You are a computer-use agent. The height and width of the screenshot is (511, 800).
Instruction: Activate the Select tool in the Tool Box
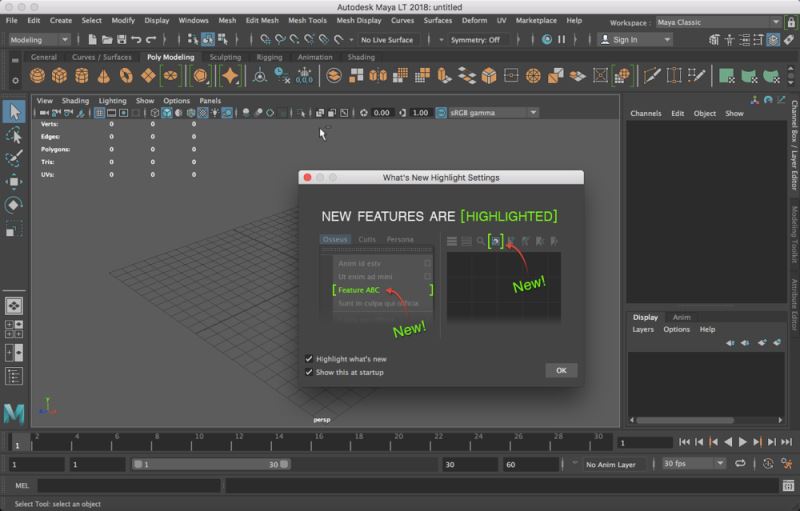(14, 111)
